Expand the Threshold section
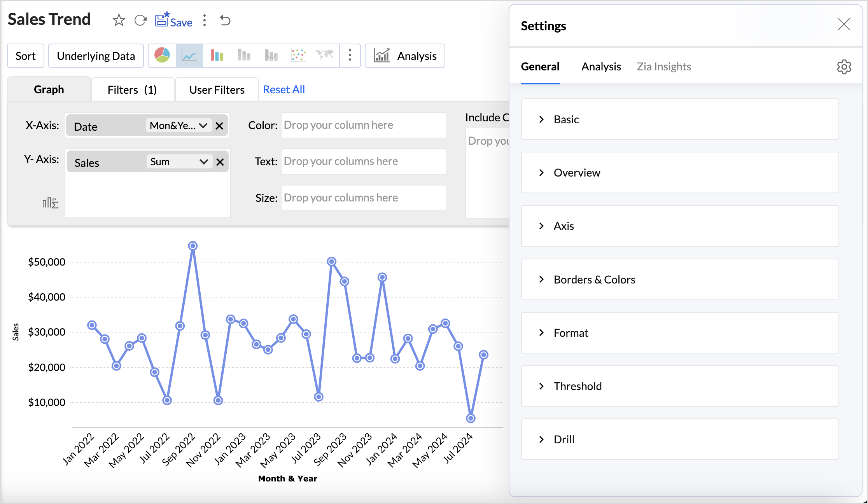The height and width of the screenshot is (504, 868). [680, 386]
